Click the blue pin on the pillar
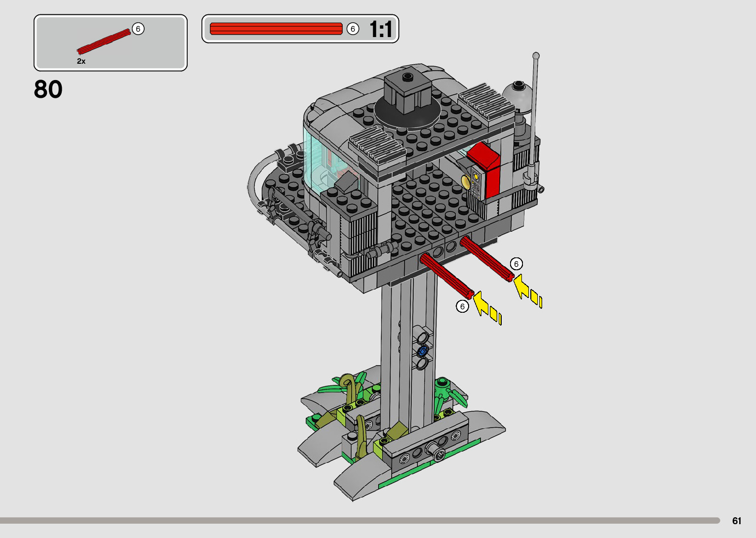This screenshot has width=756, height=538. [x=423, y=351]
